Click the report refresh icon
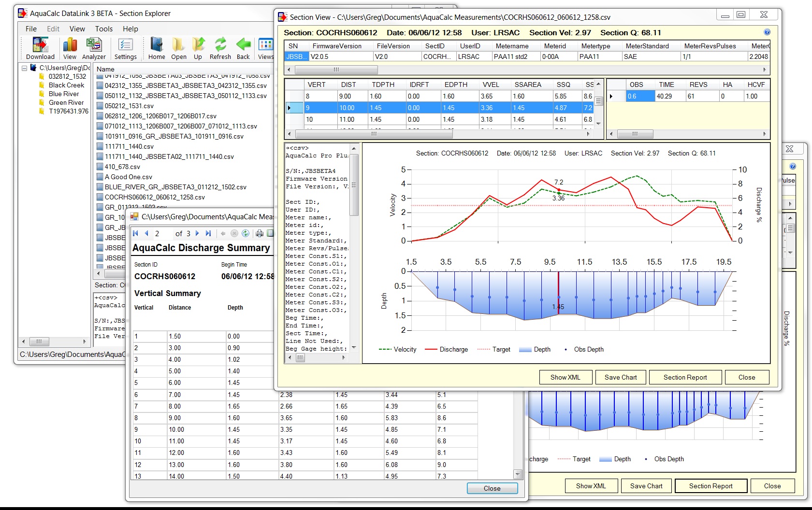 pos(246,233)
